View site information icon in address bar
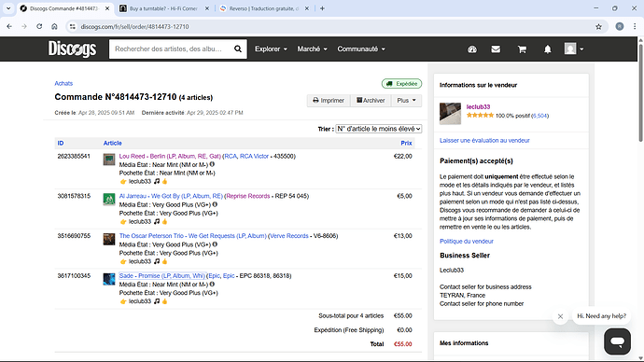Image resolution: width=644 pixels, height=362 pixels. (73, 27)
